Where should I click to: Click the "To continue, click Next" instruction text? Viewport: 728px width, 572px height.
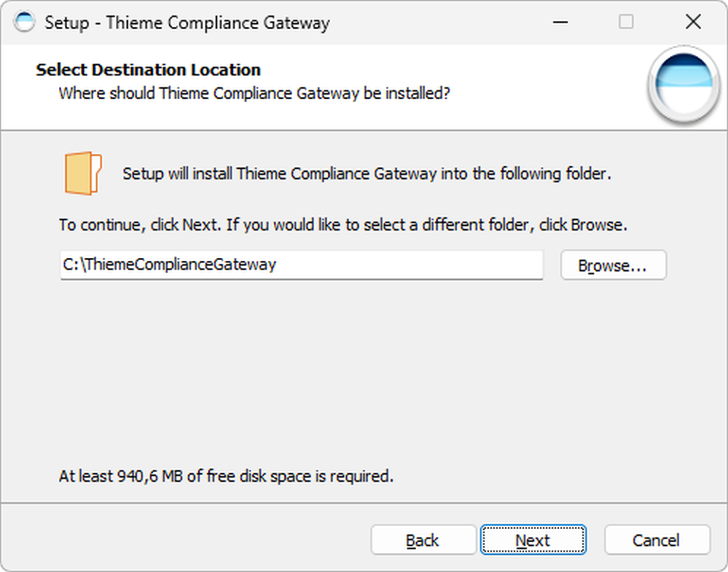click(343, 225)
